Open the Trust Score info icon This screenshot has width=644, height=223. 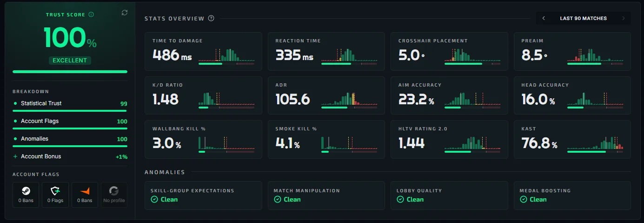[x=91, y=14]
